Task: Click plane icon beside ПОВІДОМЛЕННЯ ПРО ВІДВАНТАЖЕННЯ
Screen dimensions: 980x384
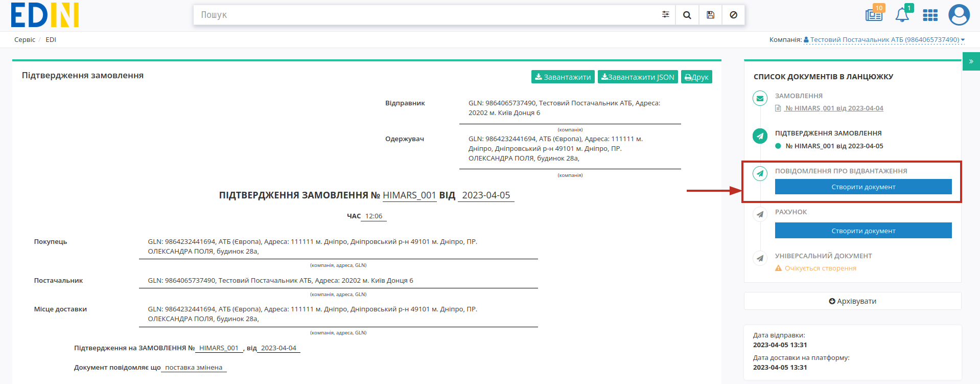Action: pyautogui.click(x=760, y=174)
